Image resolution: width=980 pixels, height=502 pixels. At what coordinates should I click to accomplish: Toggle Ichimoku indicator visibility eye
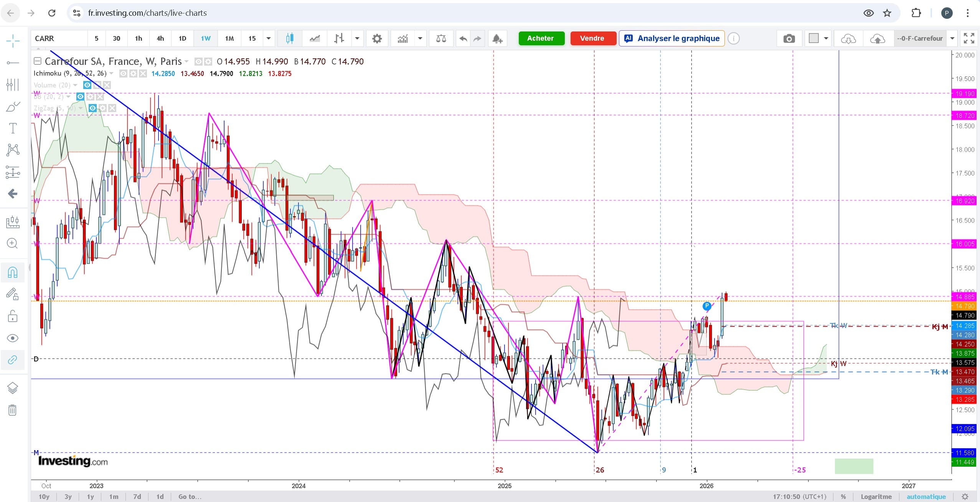pyautogui.click(x=123, y=73)
